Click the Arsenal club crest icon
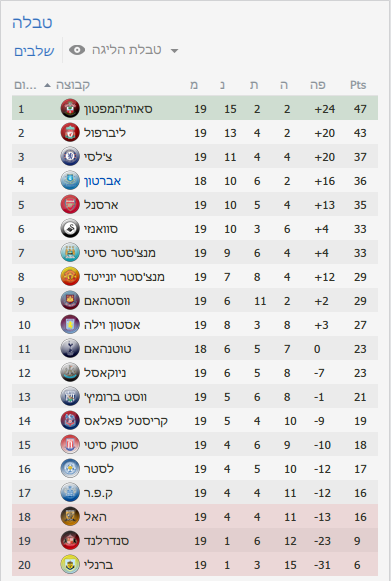Screen dimensions: 391x581 [70, 205]
